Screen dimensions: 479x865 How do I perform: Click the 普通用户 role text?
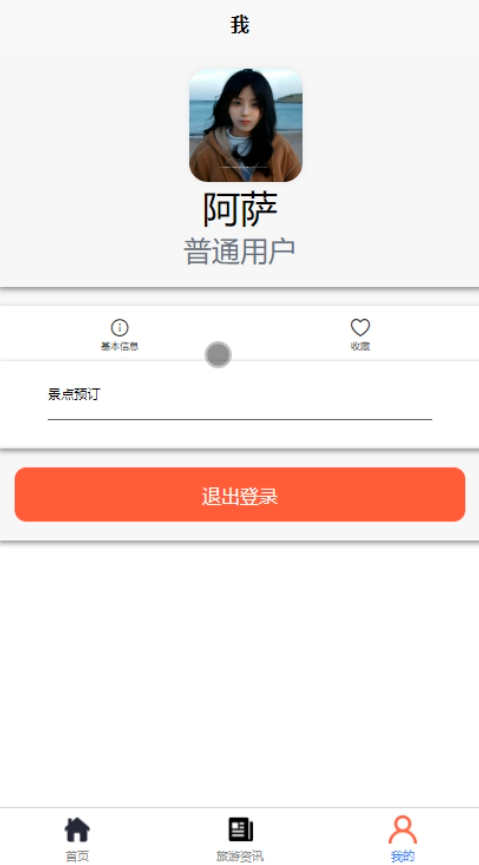[240, 252]
